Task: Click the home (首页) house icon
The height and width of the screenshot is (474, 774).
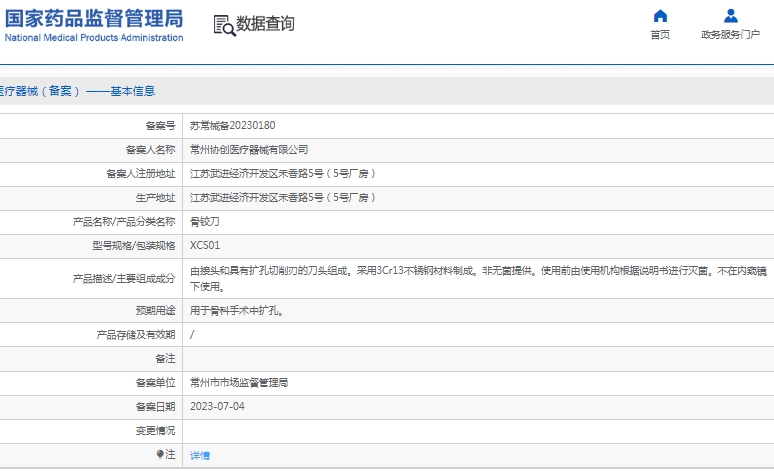Action: pos(660,16)
